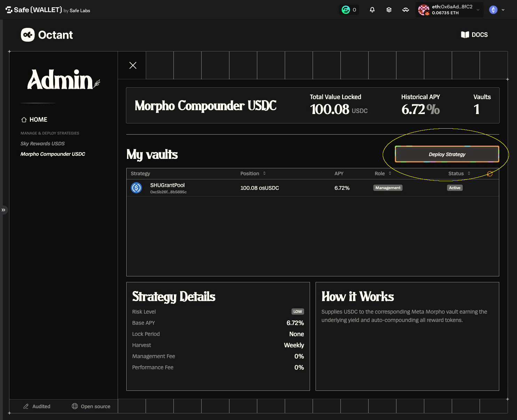The height and width of the screenshot is (420, 517).
Task: Click the Ethereum network icon
Action: (x=493, y=10)
